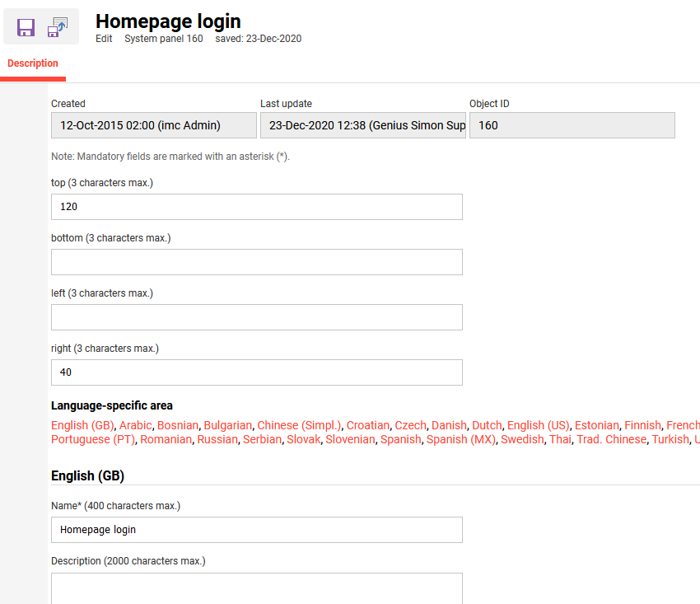Jump to Trad. Chinese language

point(612,439)
